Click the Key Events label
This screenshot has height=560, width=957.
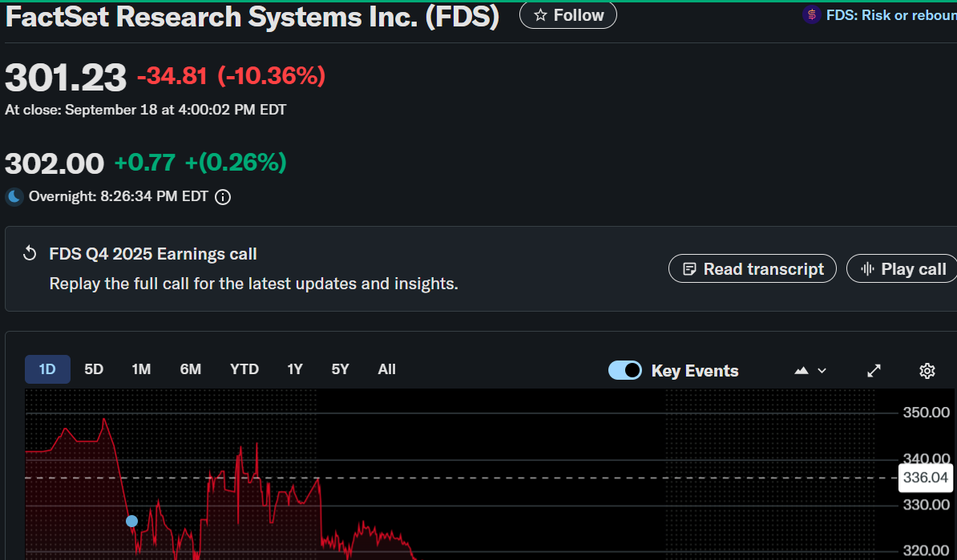tap(695, 371)
